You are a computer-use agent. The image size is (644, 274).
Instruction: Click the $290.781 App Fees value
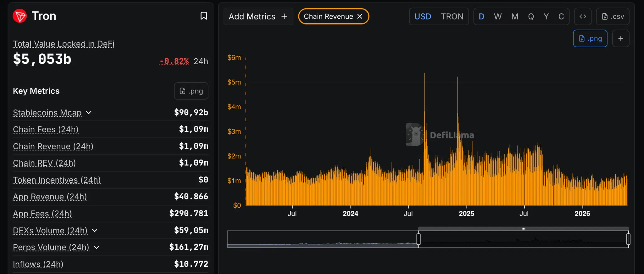pos(189,214)
